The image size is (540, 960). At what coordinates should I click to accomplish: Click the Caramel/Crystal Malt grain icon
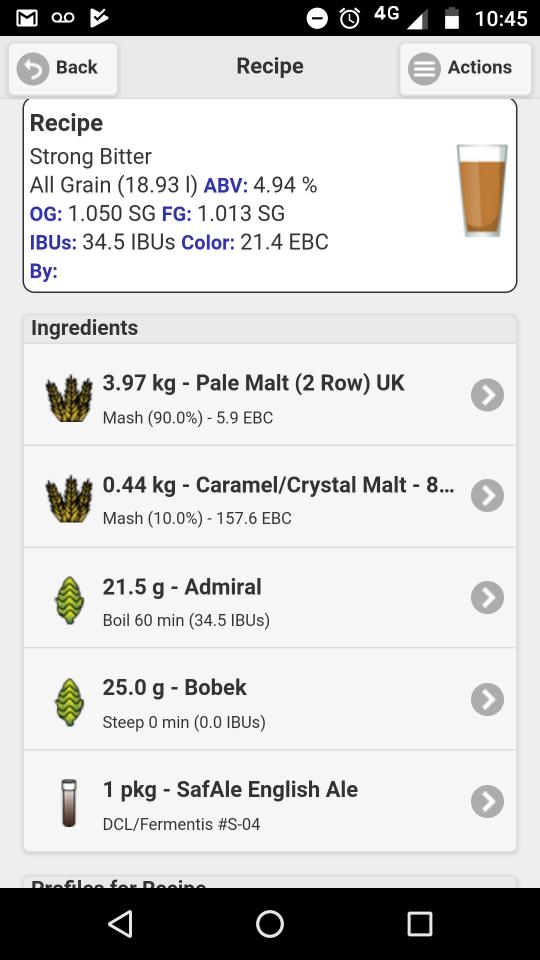[x=69, y=498]
